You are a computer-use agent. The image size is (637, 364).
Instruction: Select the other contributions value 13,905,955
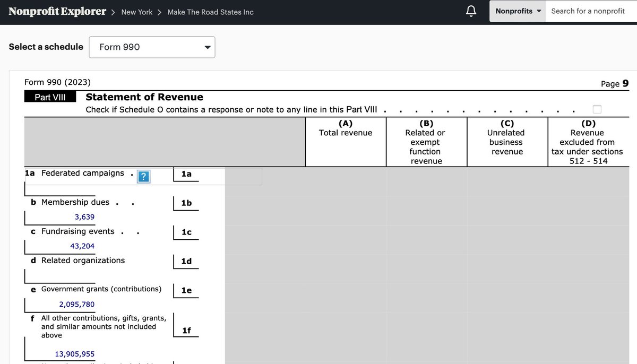point(75,354)
